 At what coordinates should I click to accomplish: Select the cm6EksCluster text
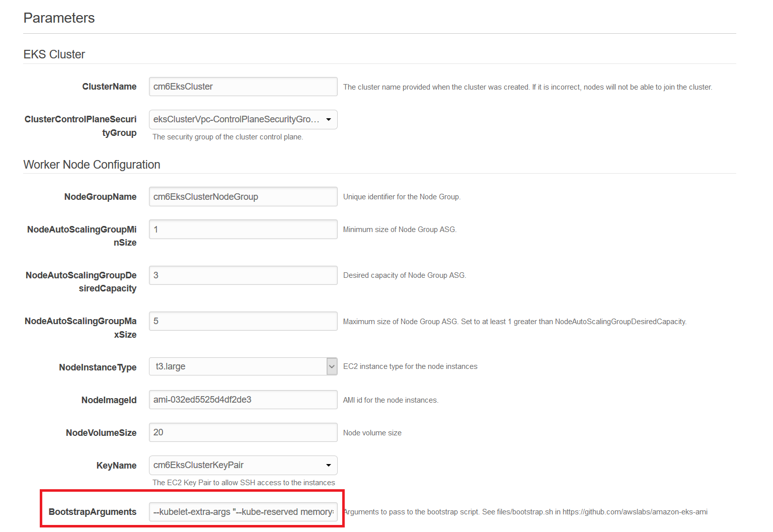[182, 86]
